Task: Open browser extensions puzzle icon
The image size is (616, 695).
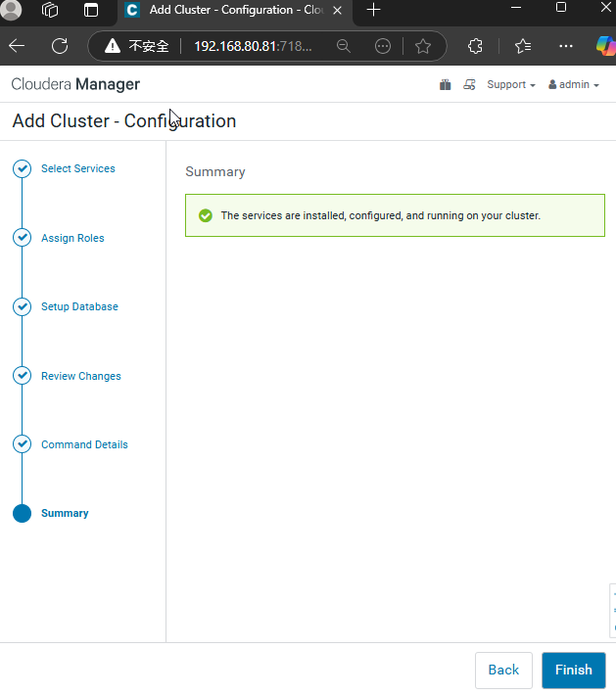Action: 475,46
